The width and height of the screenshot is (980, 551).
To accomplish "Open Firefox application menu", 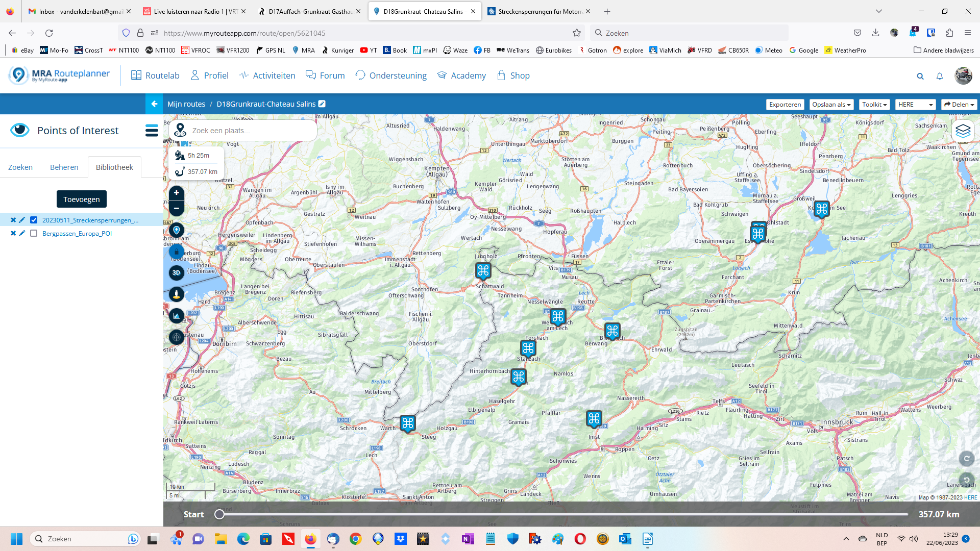I will pyautogui.click(x=968, y=33).
